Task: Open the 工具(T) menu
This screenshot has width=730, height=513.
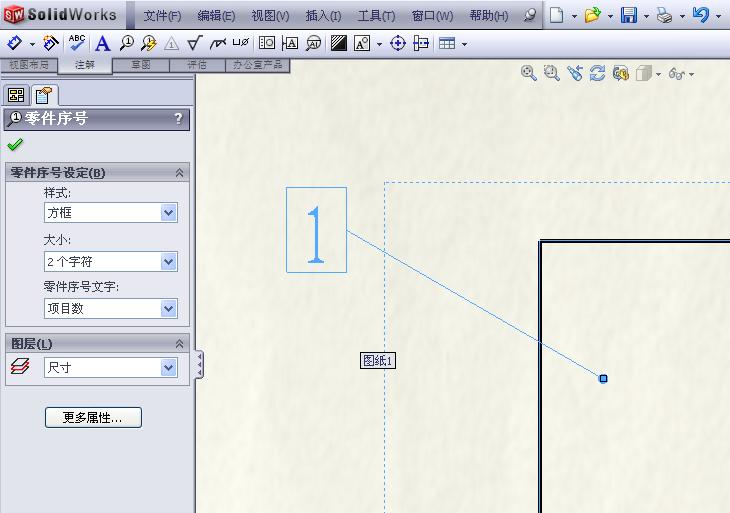Action: pyautogui.click(x=376, y=16)
